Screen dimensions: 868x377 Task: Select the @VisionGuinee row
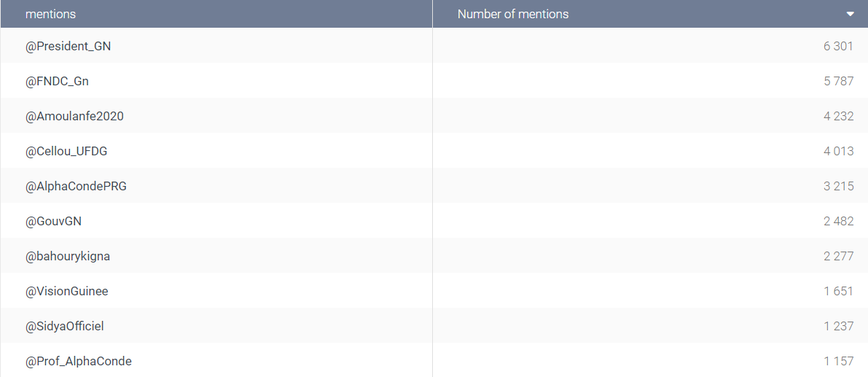point(434,291)
